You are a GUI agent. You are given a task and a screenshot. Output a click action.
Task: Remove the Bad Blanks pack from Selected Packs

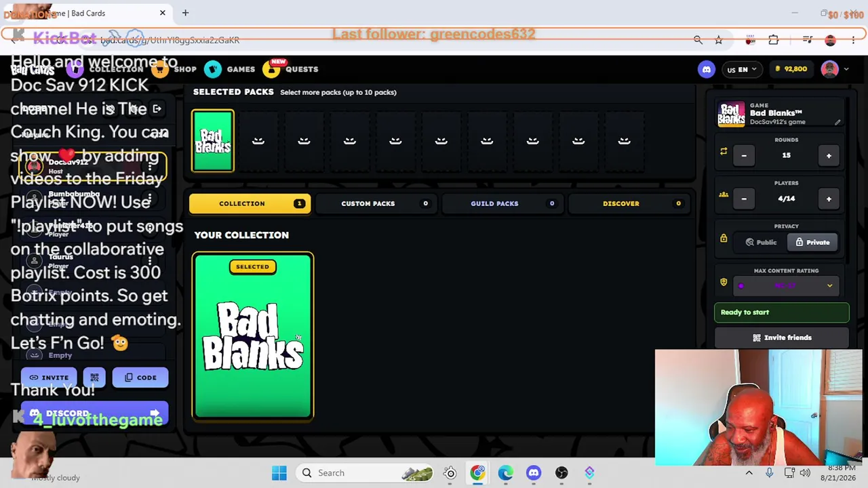point(213,141)
